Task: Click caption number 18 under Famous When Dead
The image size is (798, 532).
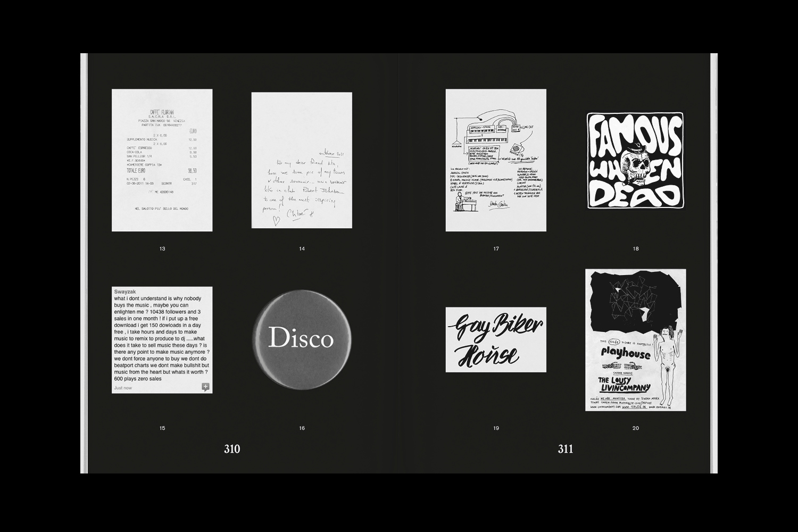Action: (x=636, y=248)
